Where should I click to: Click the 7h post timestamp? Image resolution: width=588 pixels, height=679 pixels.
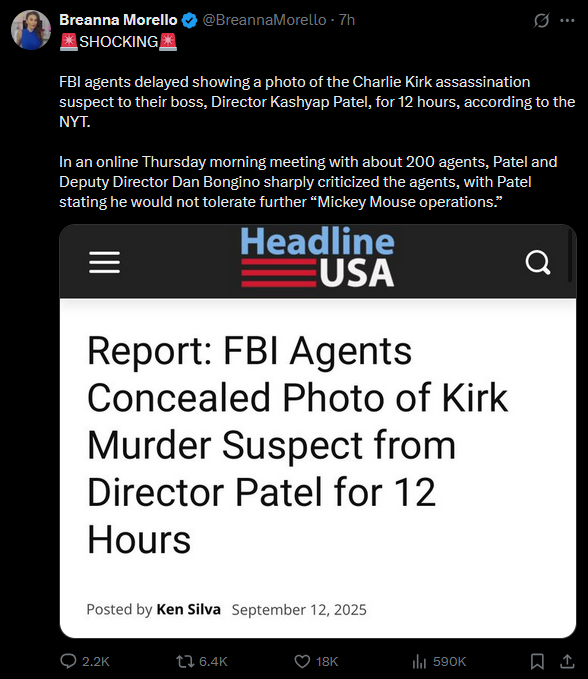[x=347, y=20]
